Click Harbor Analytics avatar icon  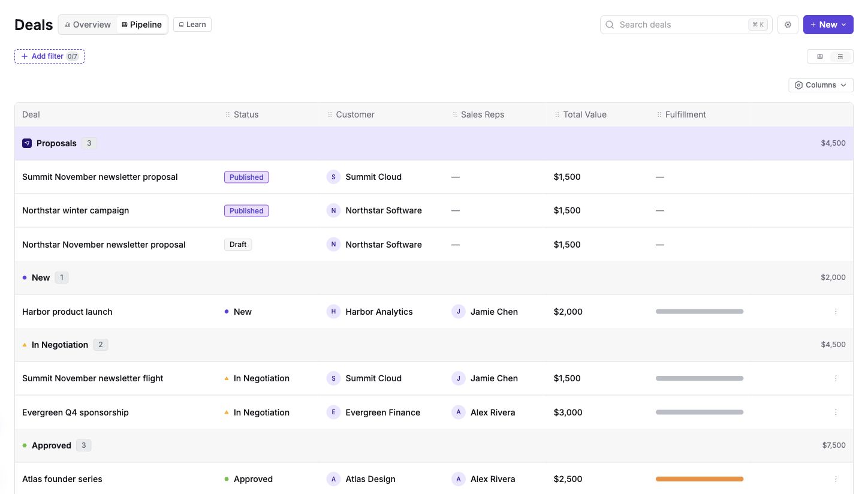point(333,312)
